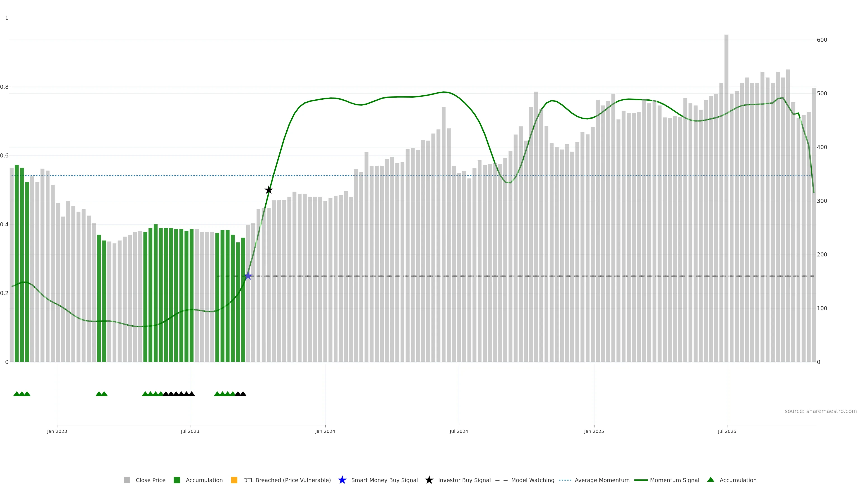The height and width of the screenshot is (488, 868).
Task: Click the Jul 2025 axis label
Action: click(x=727, y=431)
